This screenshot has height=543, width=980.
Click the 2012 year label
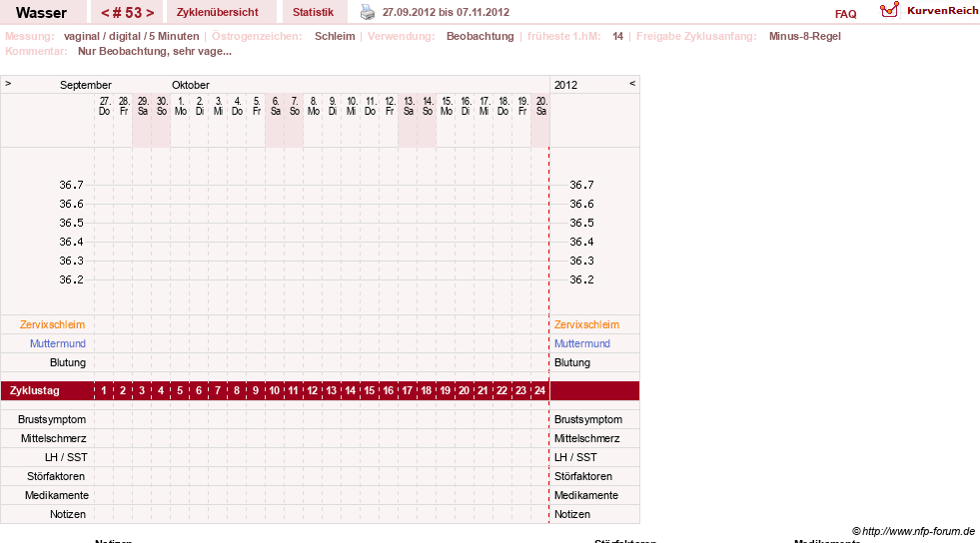565,85
